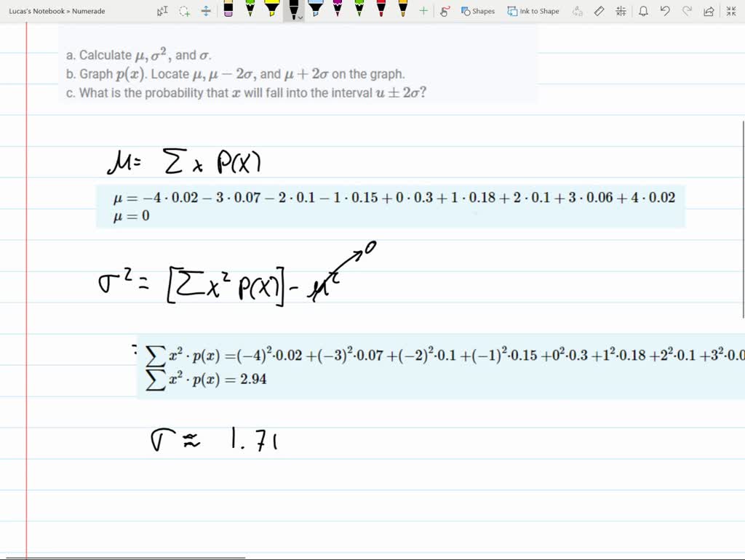The height and width of the screenshot is (560, 745).
Task: Open the black pen options dropdown
Action: 300,16
